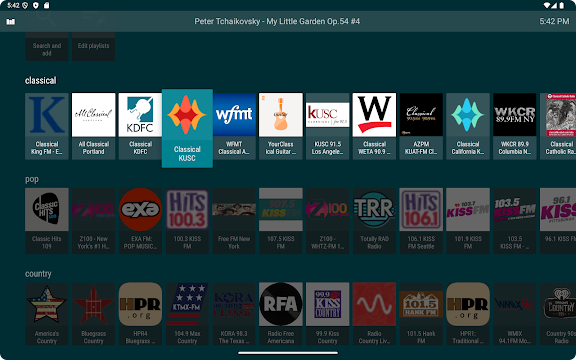Play Classical Catholic Radio station

[558, 126]
